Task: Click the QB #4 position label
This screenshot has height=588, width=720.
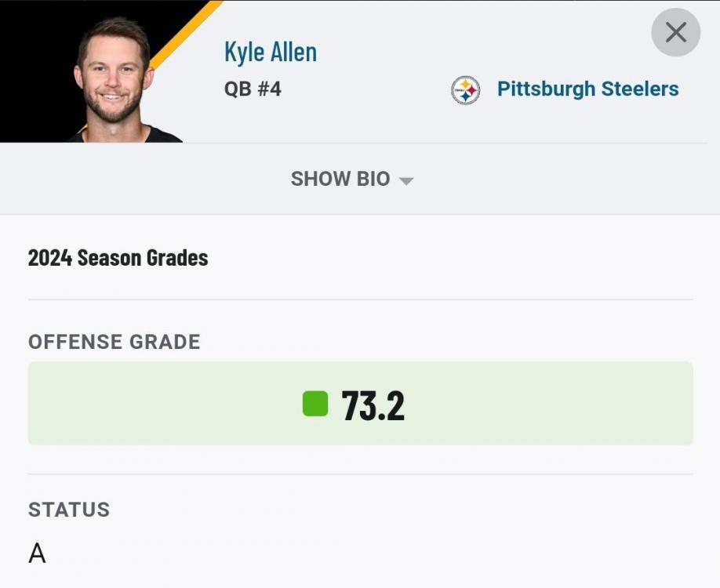Action: (x=253, y=89)
